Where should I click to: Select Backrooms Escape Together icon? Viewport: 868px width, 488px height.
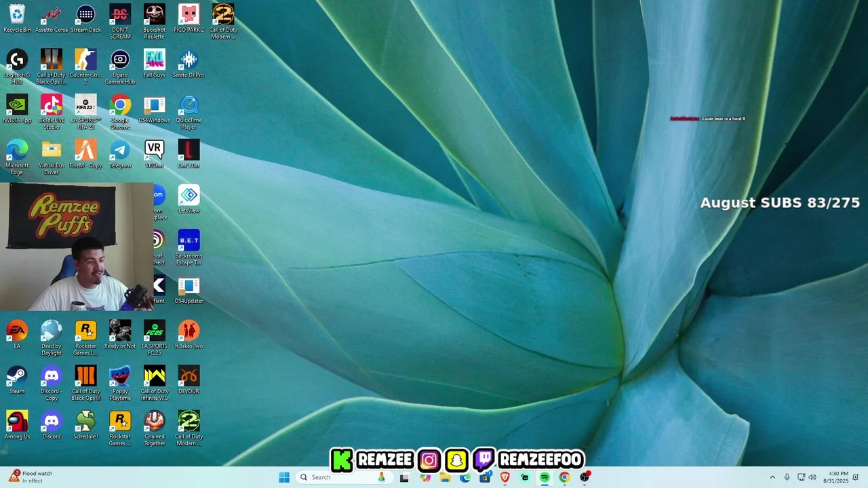pyautogui.click(x=189, y=247)
